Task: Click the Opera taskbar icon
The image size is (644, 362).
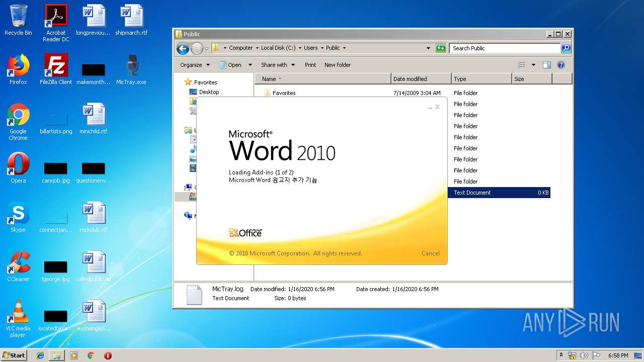Action: (x=108, y=355)
